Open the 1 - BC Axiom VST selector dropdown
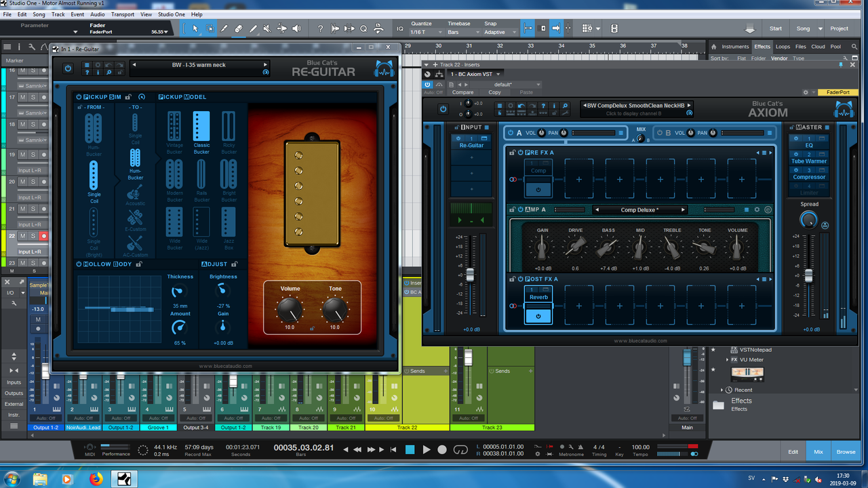868x488 pixels. pyautogui.click(x=475, y=74)
